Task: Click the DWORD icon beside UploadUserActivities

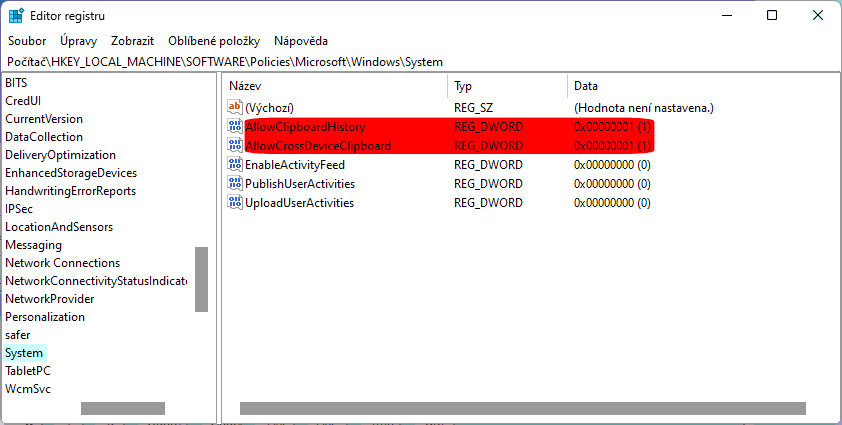Action: click(x=235, y=203)
